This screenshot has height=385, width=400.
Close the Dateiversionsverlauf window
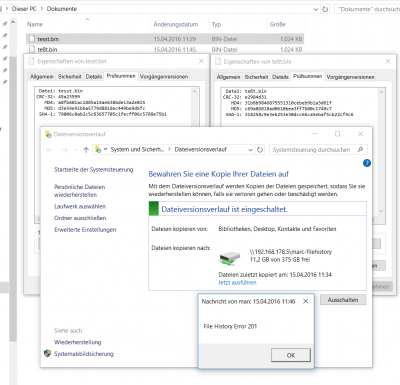coord(360,134)
